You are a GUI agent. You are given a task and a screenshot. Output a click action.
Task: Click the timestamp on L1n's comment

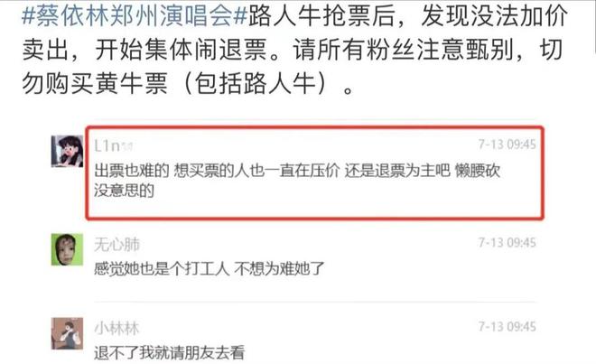pyautogui.click(x=508, y=145)
